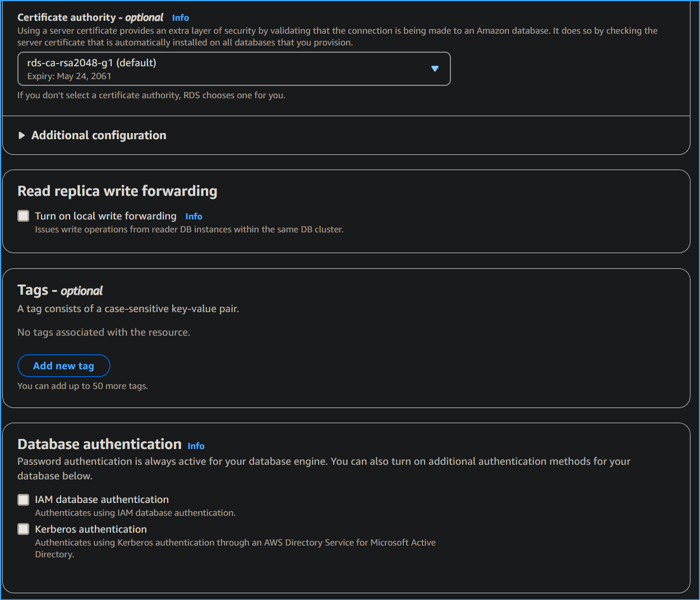Click the Kerberos authentication label text
The width and height of the screenshot is (700, 600).
coord(90,528)
